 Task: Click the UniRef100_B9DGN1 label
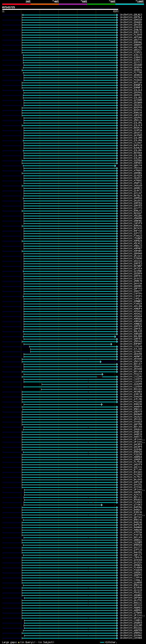point(131,42)
